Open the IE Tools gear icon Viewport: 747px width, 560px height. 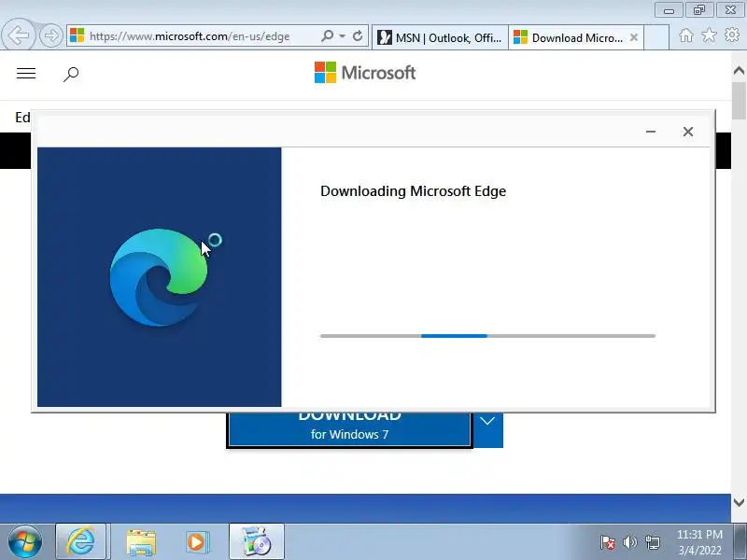click(732, 35)
